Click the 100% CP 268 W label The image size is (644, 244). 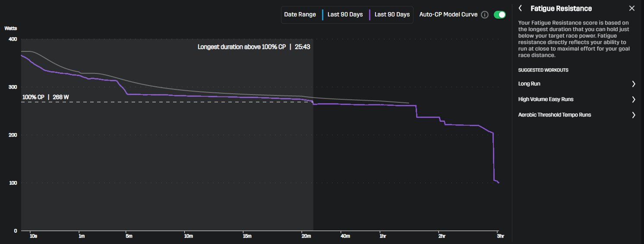45,97
